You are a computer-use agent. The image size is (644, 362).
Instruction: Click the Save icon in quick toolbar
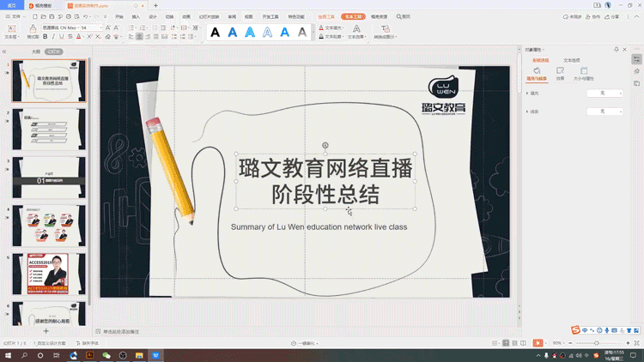52,17
